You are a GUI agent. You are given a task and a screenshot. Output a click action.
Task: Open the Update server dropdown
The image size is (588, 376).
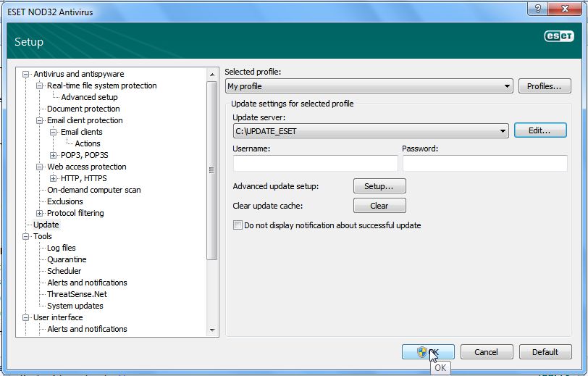click(371, 131)
